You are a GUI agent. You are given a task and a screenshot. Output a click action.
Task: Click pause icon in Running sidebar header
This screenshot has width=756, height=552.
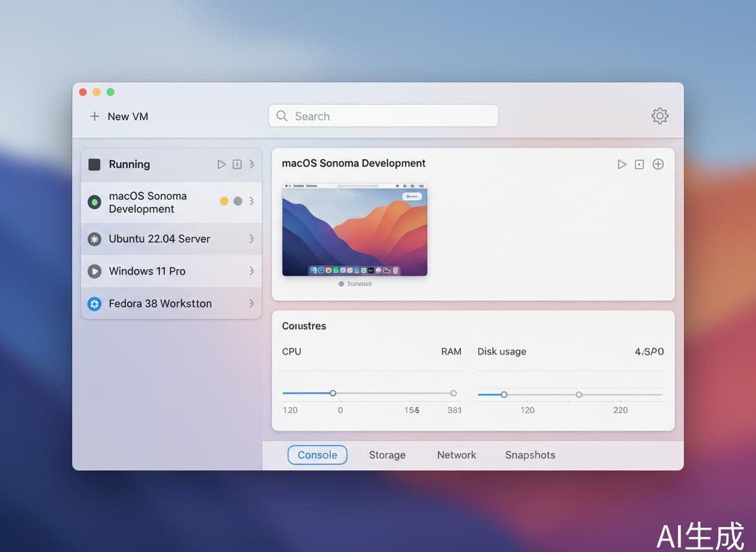(x=237, y=164)
